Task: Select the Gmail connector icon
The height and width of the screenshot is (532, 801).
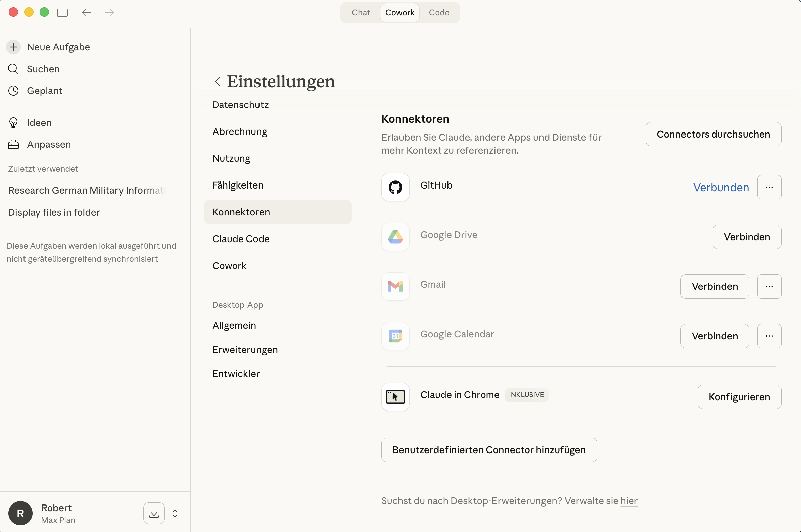Action: (x=395, y=286)
